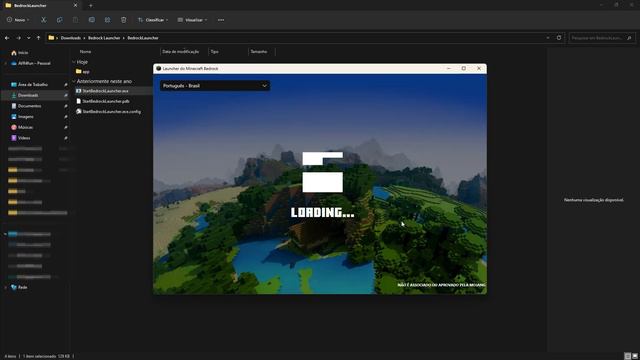The height and width of the screenshot is (360, 640).
Task: Close the BedrockLauncher Explorer tab
Action: pyautogui.click(x=75, y=5)
